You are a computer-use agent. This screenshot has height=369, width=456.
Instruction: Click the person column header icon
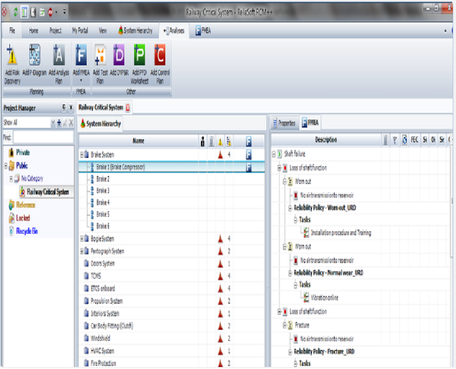click(x=203, y=141)
